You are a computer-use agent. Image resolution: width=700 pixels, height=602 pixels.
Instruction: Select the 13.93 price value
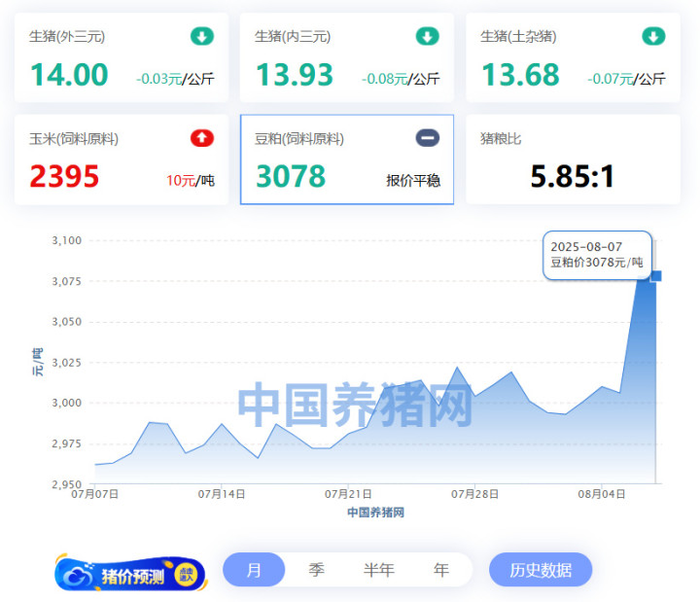click(x=295, y=74)
